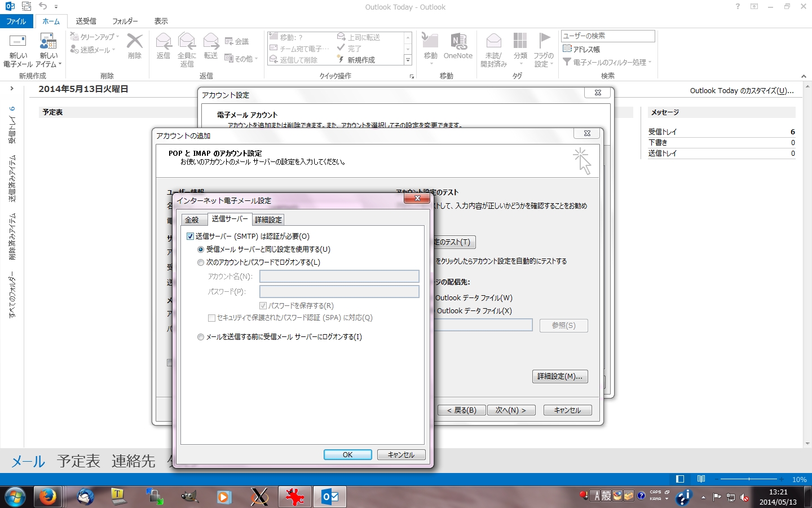Click the Undo arrow in title bar

43,7
